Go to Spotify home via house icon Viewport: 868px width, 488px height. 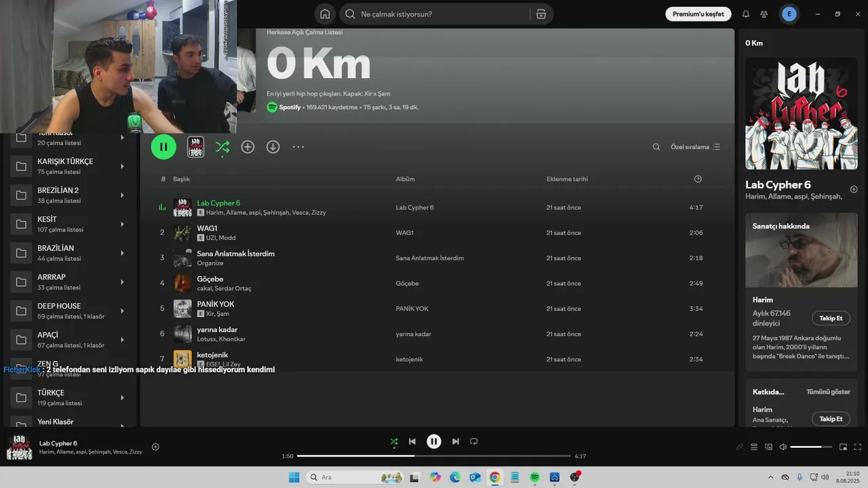point(325,14)
